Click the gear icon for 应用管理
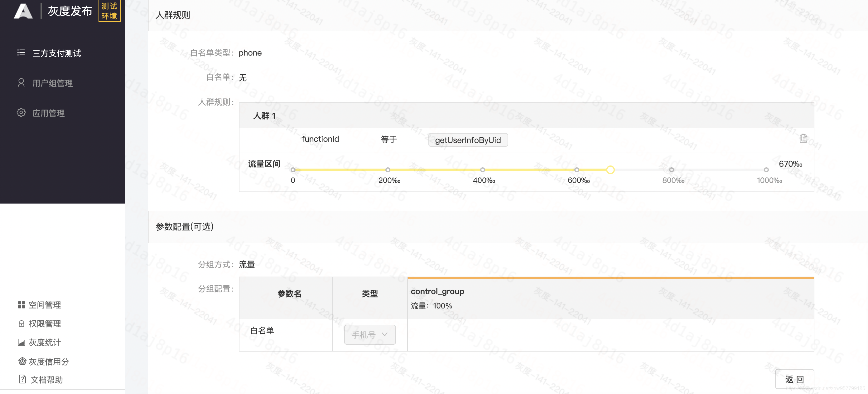 point(21,113)
